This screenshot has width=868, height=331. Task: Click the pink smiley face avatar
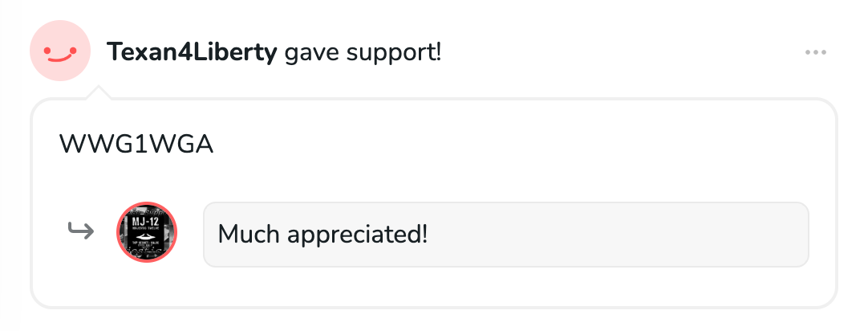pyautogui.click(x=59, y=51)
